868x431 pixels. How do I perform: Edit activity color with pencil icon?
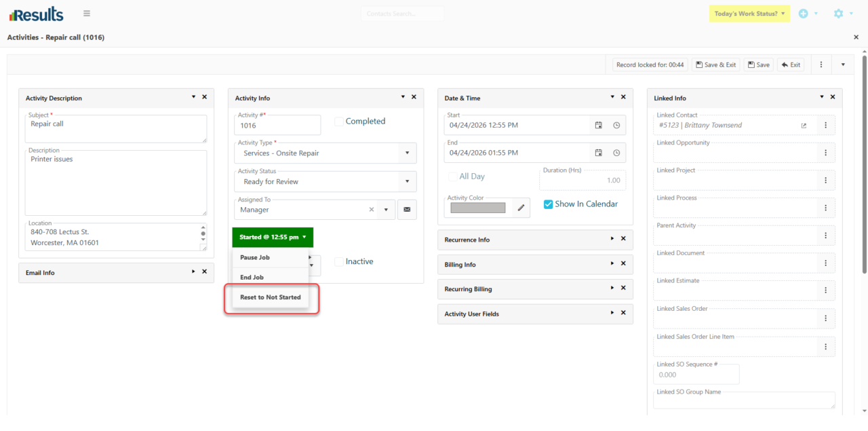click(521, 208)
